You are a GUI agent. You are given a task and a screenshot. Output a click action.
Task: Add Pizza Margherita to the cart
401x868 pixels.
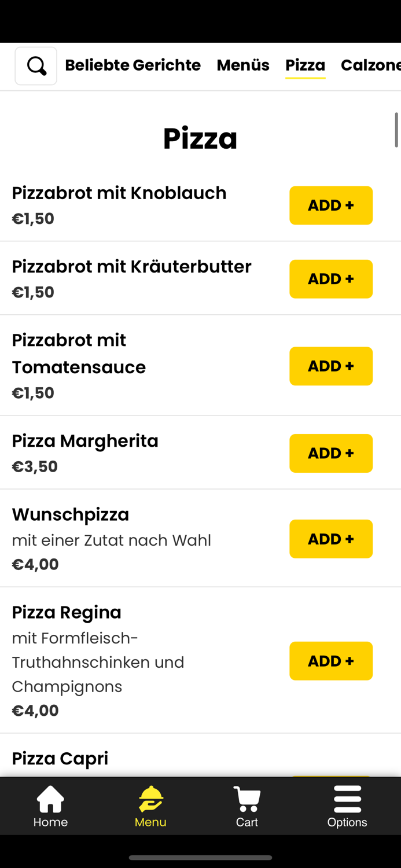[x=331, y=453]
